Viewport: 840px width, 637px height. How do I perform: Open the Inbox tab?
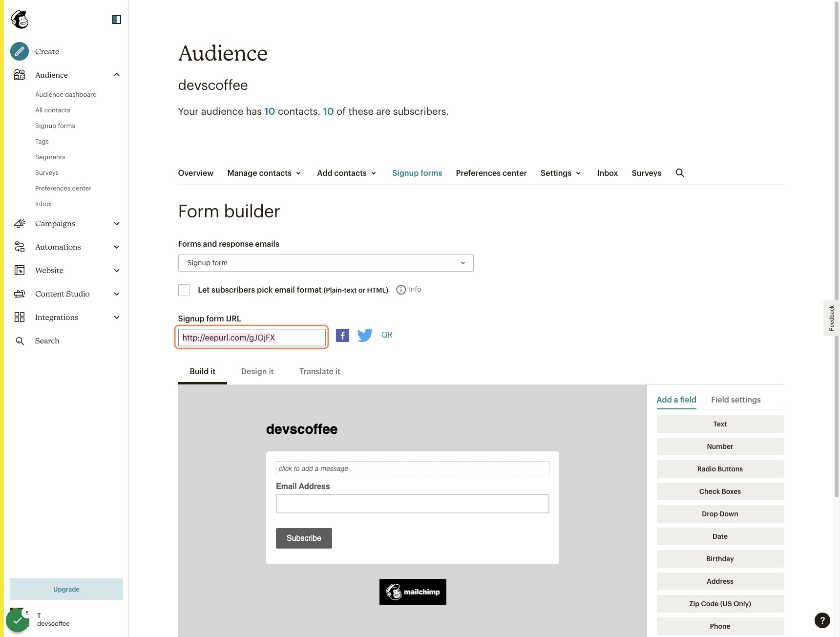click(x=607, y=173)
